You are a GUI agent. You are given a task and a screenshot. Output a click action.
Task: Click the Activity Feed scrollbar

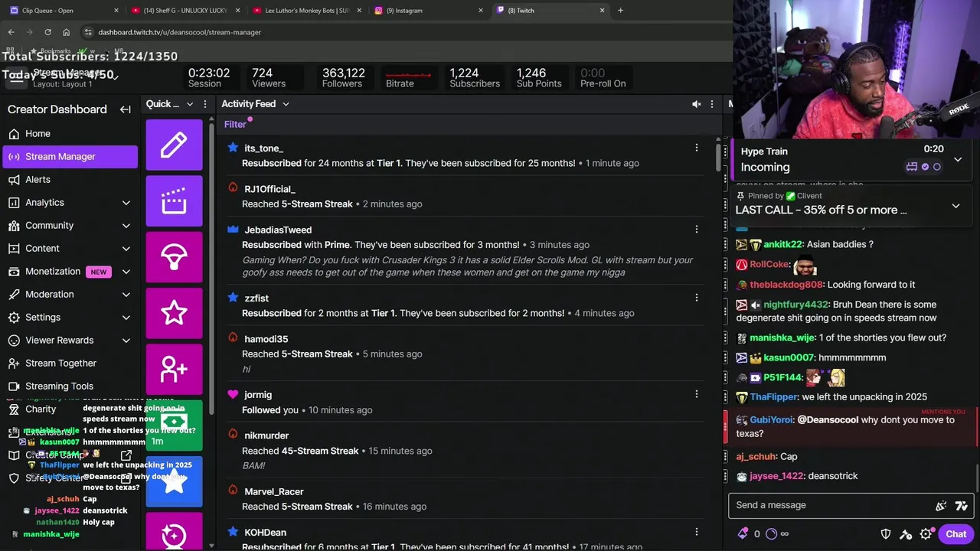718,157
